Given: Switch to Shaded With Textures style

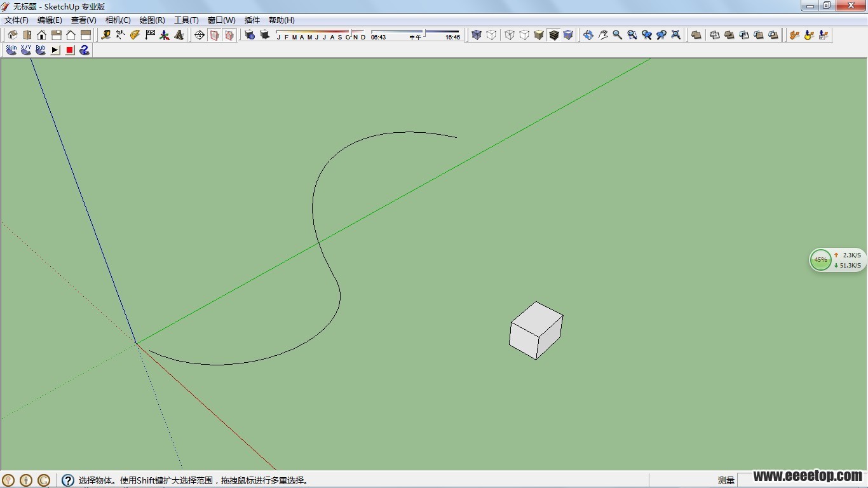Looking at the screenshot, I should (x=553, y=35).
